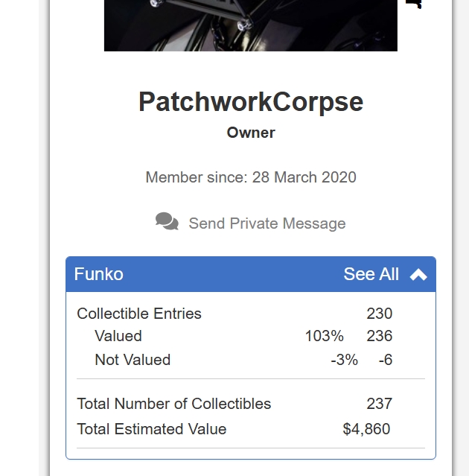Click the Valued count 236
This screenshot has width=469, height=476.
click(380, 336)
